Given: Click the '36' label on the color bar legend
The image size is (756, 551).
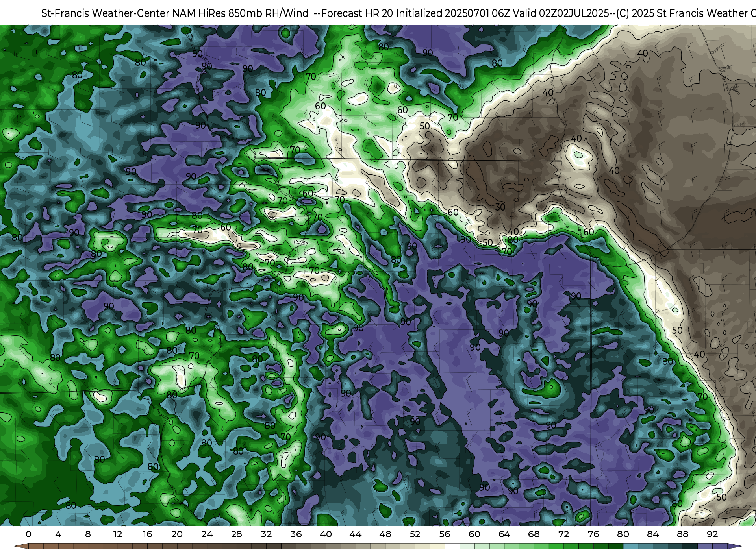Looking at the screenshot, I should point(296,534).
